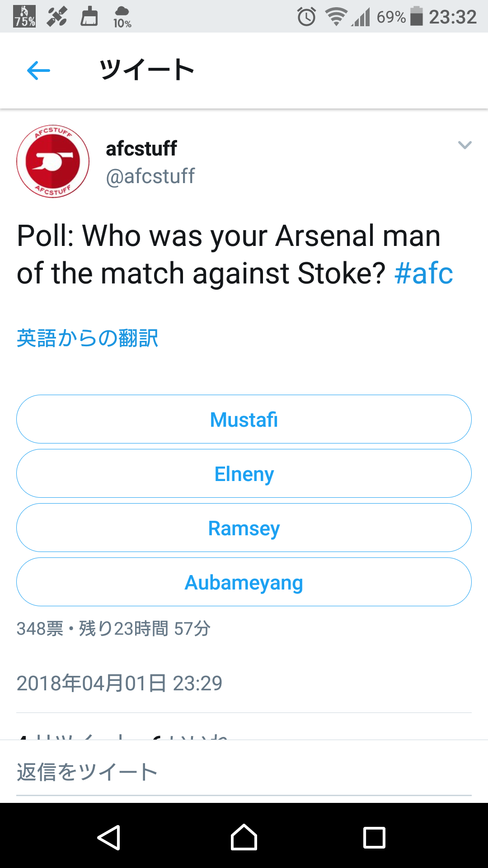Tap the back arrow icon
The height and width of the screenshot is (868, 488).
(38, 71)
